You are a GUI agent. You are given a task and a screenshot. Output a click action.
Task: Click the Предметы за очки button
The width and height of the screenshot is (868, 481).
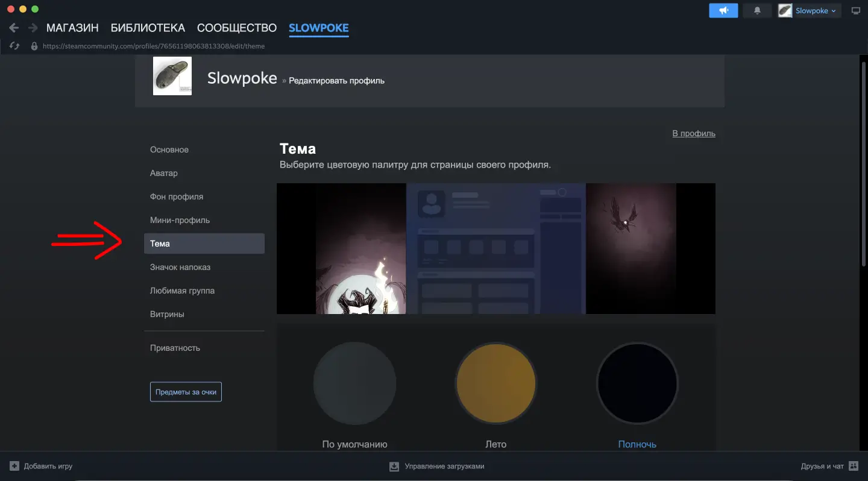click(186, 391)
